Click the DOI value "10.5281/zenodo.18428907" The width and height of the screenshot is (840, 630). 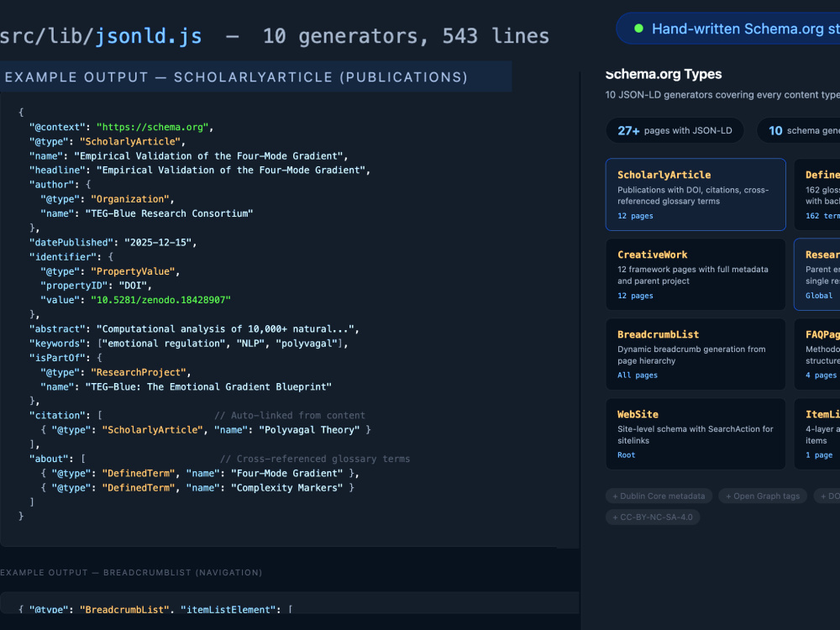pyautogui.click(x=160, y=300)
